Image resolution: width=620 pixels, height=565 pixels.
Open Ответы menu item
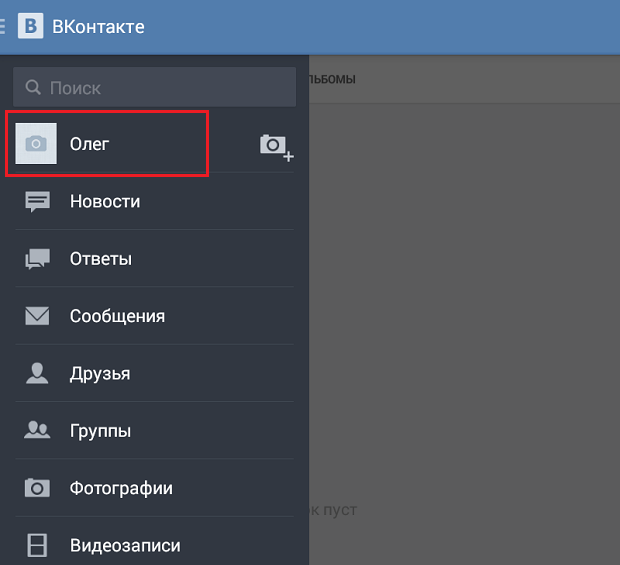[154, 259]
